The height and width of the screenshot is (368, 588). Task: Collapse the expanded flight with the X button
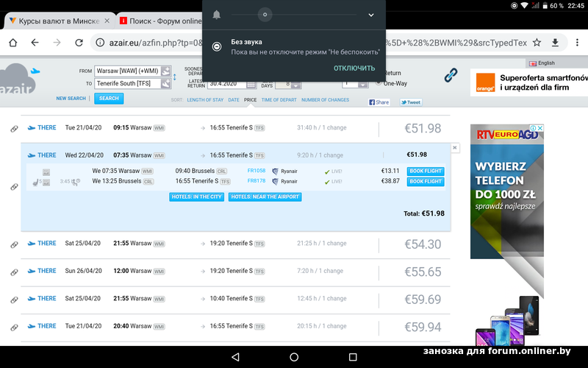pyautogui.click(x=454, y=148)
